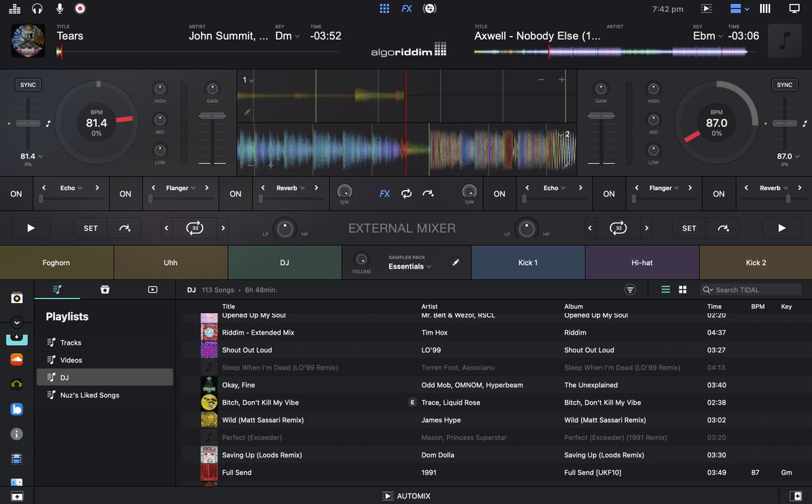Click the waveform zoom out minus icon
Image resolution: width=812 pixels, height=504 pixels.
(541, 80)
